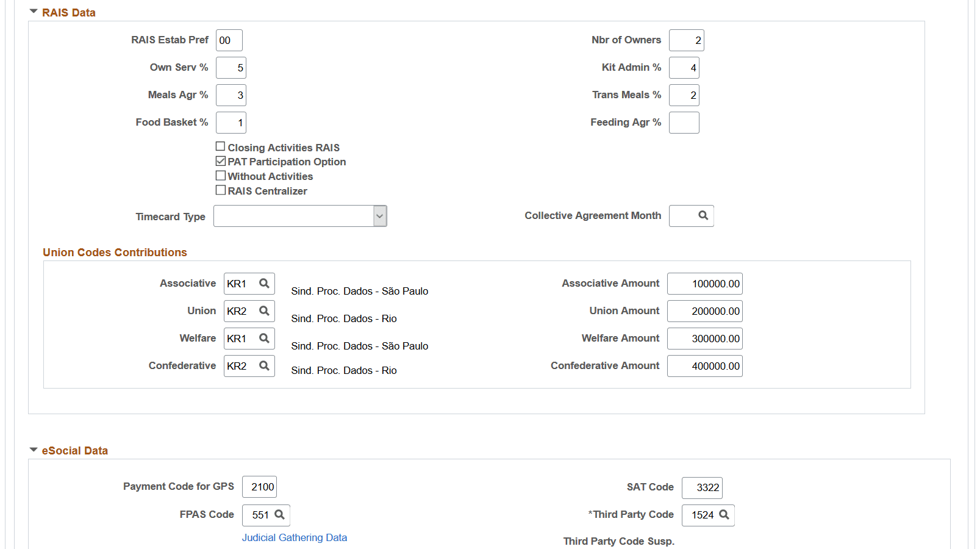
Task: Open the Associative union code lookup
Action: point(264,283)
